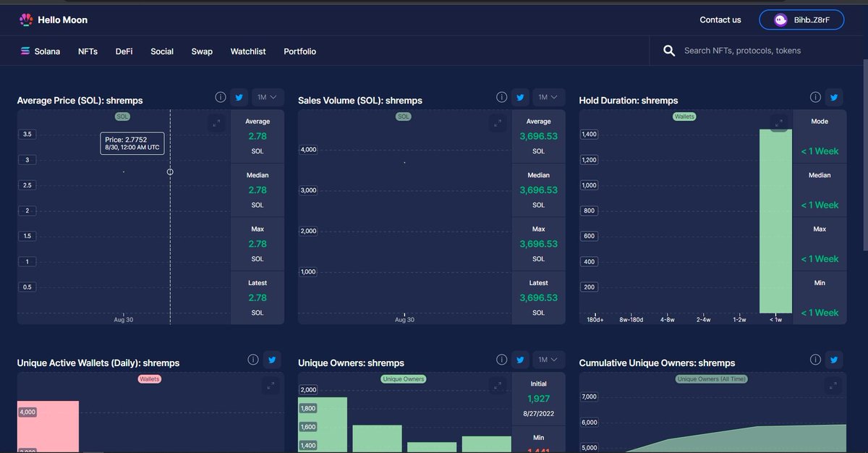Click the Contact us link
The width and height of the screenshot is (868, 453).
coord(720,20)
